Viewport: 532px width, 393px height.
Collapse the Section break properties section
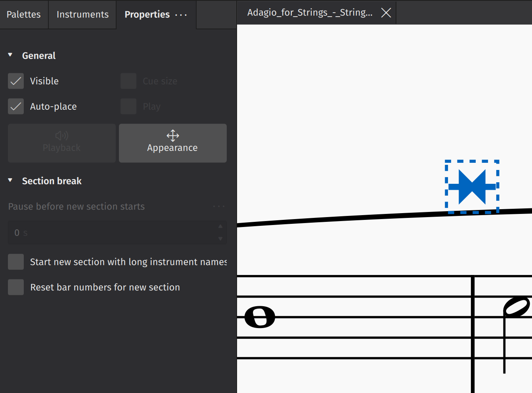click(10, 180)
